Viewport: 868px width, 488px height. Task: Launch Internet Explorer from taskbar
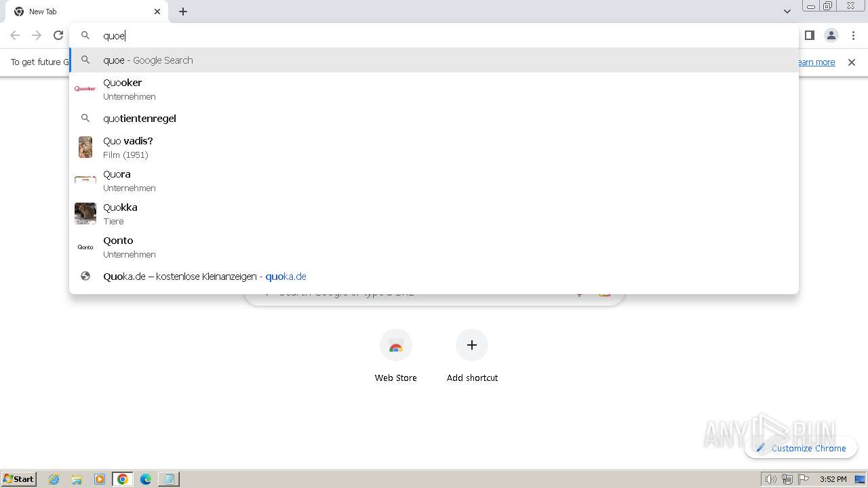click(54, 479)
